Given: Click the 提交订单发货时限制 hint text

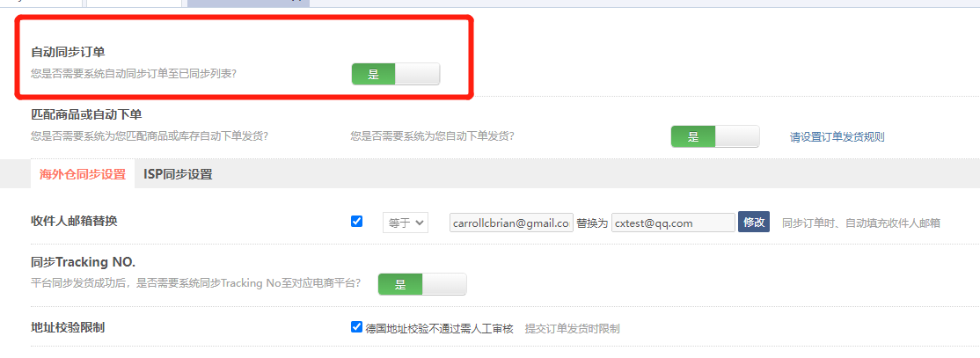Looking at the screenshot, I should (x=573, y=329).
